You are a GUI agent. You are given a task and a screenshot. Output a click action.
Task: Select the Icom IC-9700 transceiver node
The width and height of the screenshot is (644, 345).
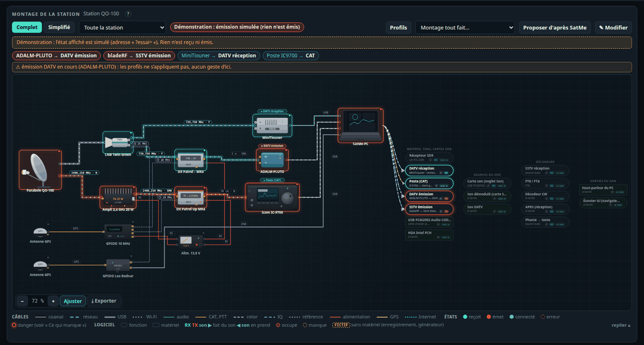[272, 197]
